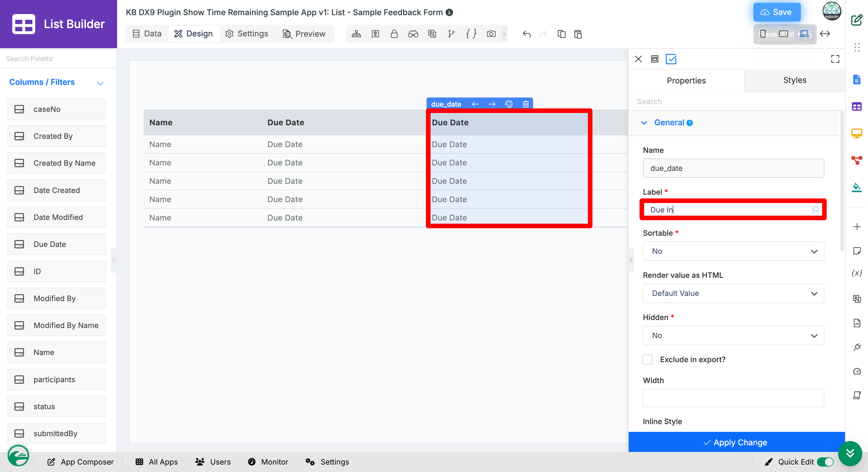Move due_date column right with arrow
Image resolution: width=868 pixels, height=472 pixels.
pyautogui.click(x=492, y=104)
